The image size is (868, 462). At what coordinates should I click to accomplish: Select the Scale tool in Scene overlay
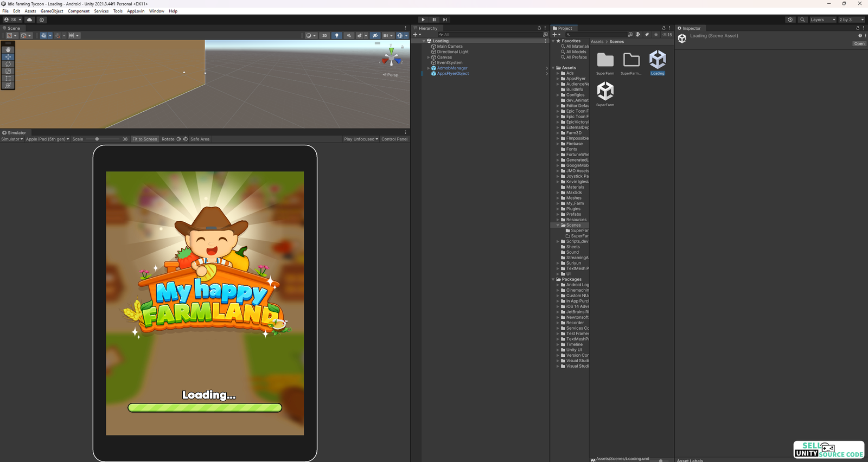click(x=8, y=71)
